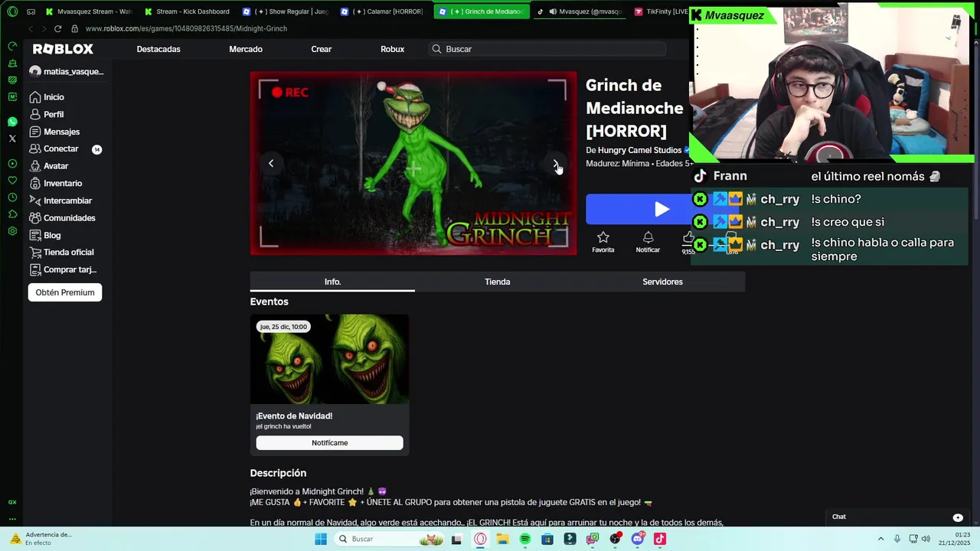Click the Obtén Premium button
980x551 pixels.
tap(65, 292)
